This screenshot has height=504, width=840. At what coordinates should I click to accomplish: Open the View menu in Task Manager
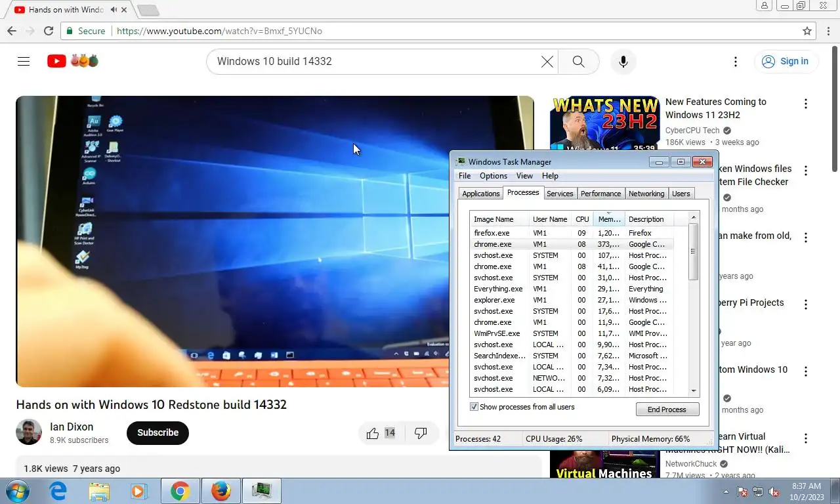[524, 176]
